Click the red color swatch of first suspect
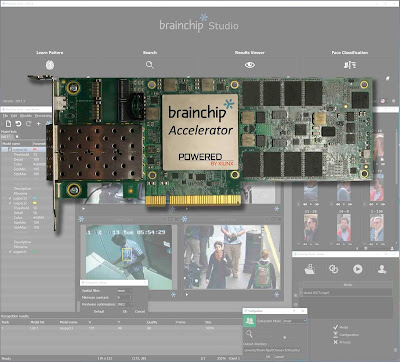Viewport: 400px width, 362px height. click(35, 150)
